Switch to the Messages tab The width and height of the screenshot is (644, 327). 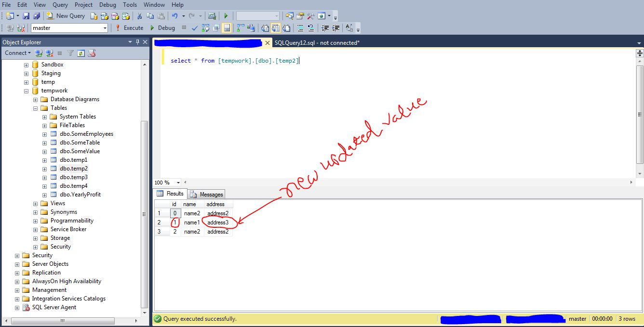coord(207,194)
